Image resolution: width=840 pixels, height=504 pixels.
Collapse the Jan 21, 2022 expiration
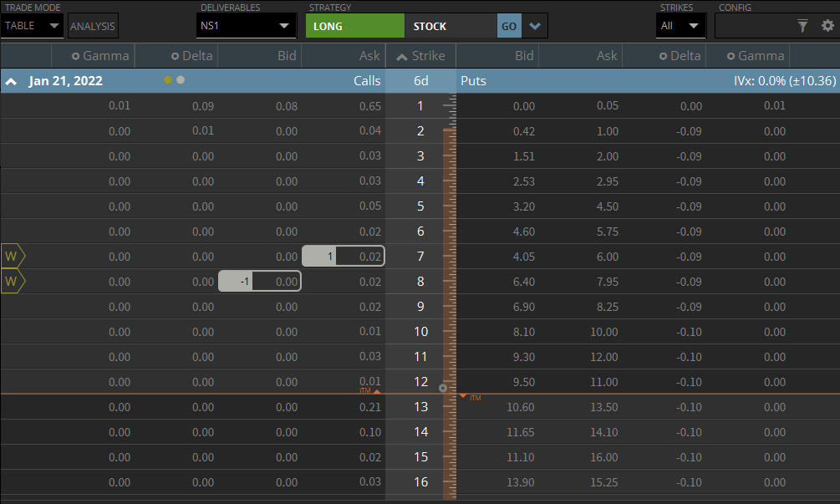(12, 82)
